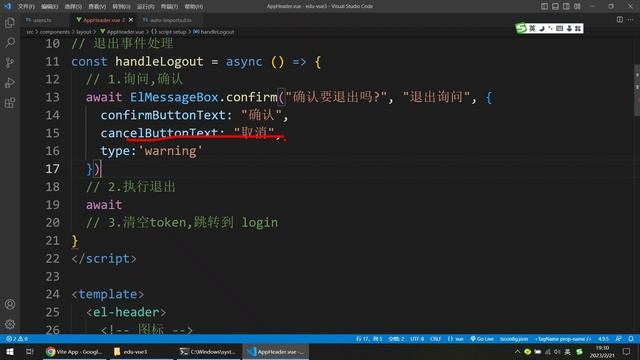Click tsconfig.json in the status bar
Image resolution: width=640 pixels, height=360 pixels.
(x=514, y=339)
